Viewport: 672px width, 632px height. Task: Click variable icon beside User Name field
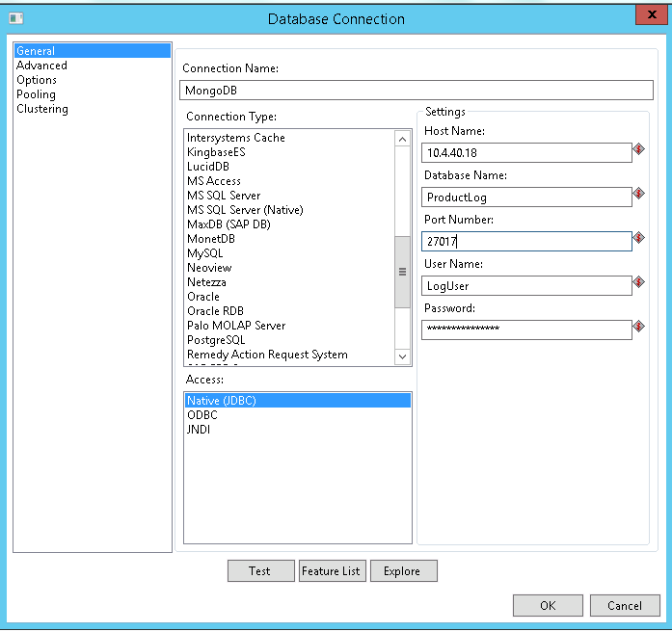pyautogui.click(x=638, y=281)
